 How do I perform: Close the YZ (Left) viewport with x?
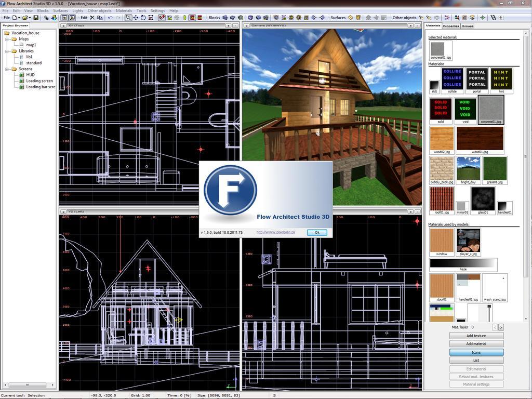tap(63, 211)
